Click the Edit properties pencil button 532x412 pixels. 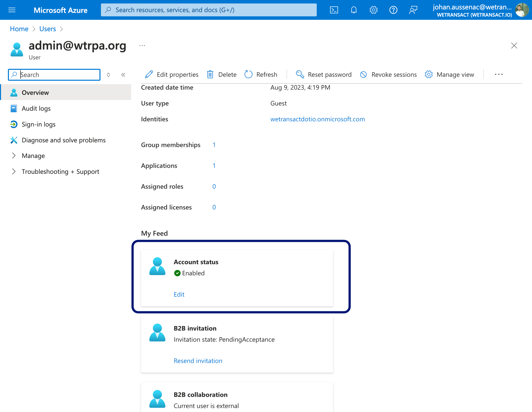(x=172, y=75)
